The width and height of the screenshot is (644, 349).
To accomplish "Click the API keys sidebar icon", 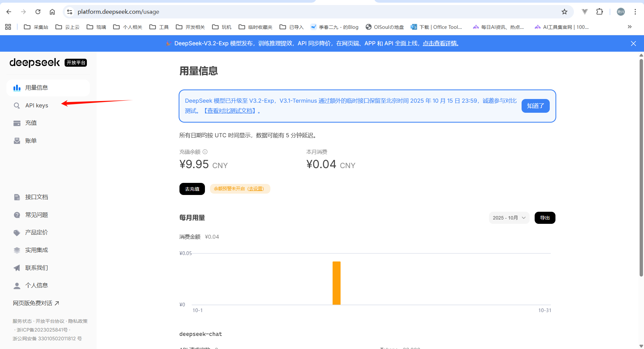I will coord(17,106).
